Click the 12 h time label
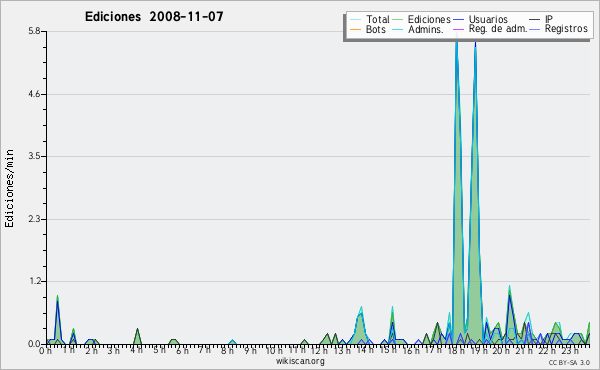 click(x=319, y=351)
